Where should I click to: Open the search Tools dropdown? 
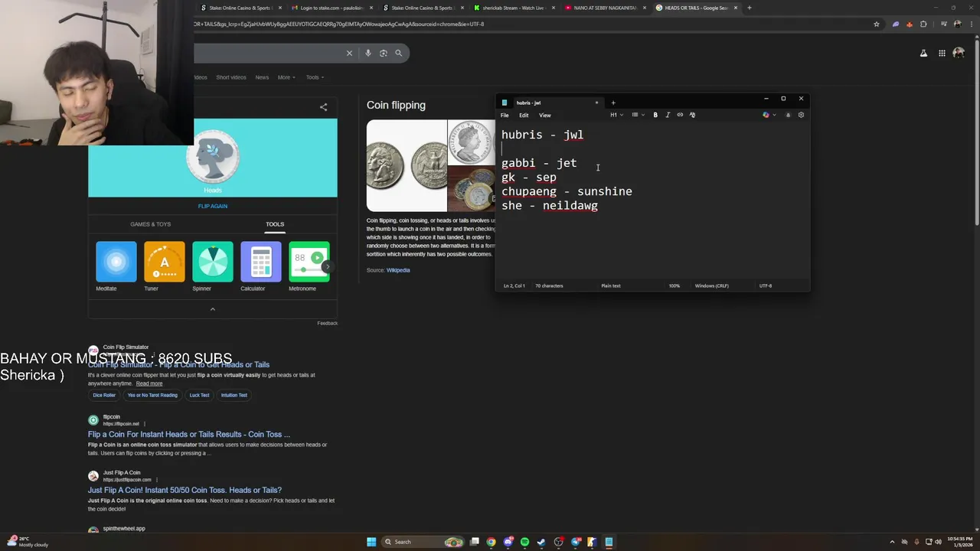point(315,77)
